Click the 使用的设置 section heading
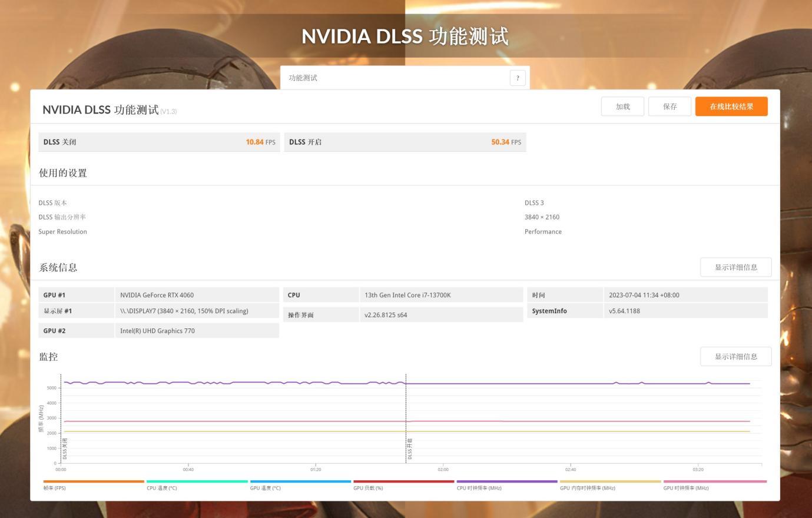The image size is (812, 518). pyautogui.click(x=63, y=173)
